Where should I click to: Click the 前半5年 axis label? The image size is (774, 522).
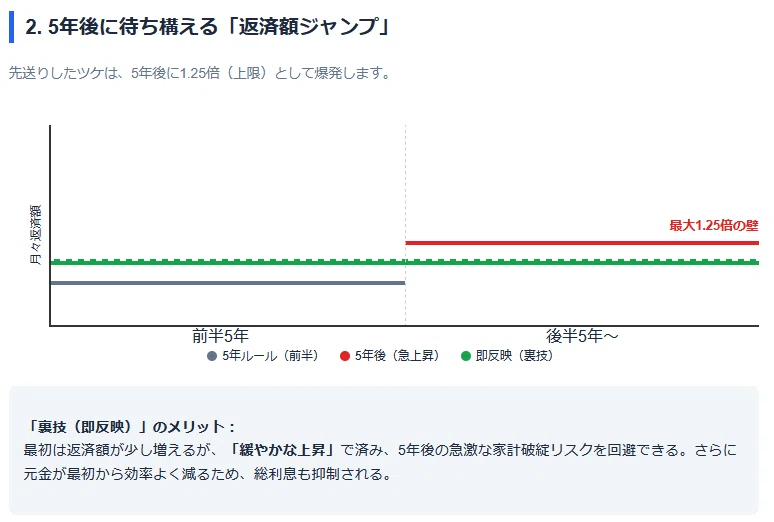pyautogui.click(x=220, y=336)
